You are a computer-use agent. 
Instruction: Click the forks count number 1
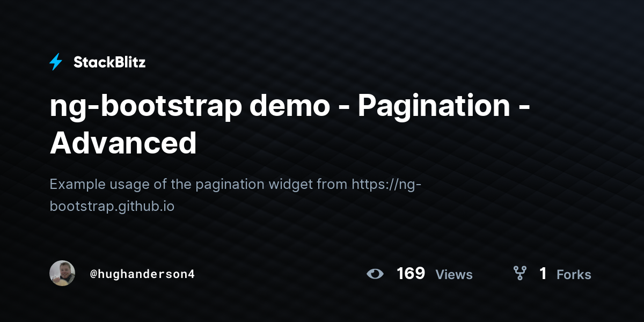tap(543, 274)
